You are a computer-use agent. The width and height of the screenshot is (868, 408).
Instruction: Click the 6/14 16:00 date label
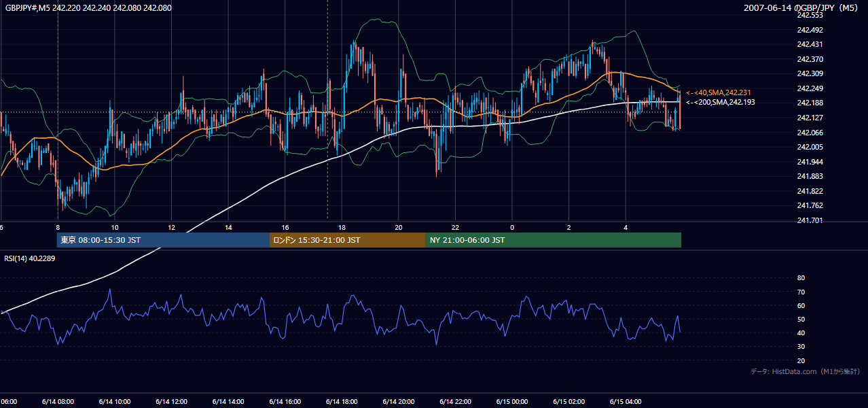[x=285, y=402]
